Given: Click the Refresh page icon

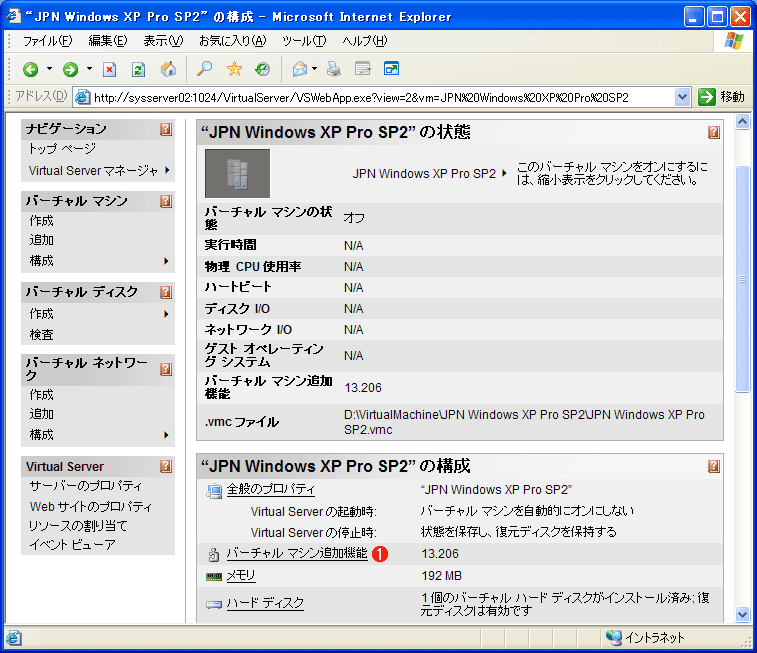Looking at the screenshot, I should [x=139, y=69].
